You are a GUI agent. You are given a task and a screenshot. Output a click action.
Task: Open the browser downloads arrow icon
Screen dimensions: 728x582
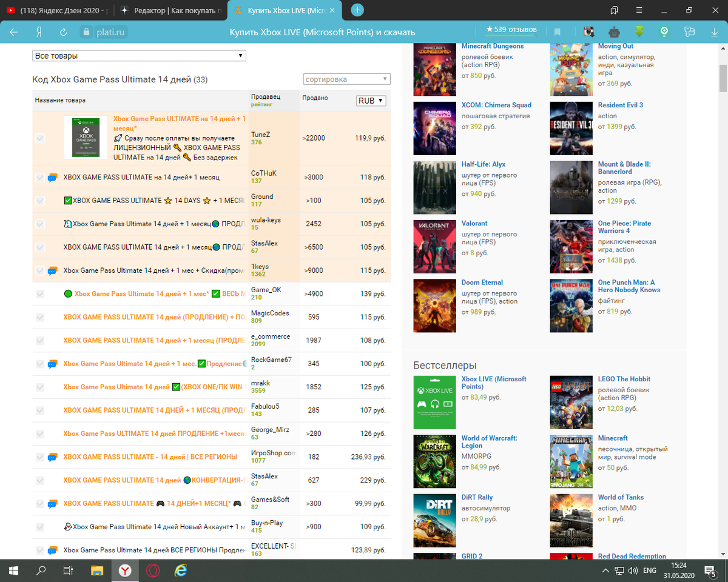click(x=713, y=32)
